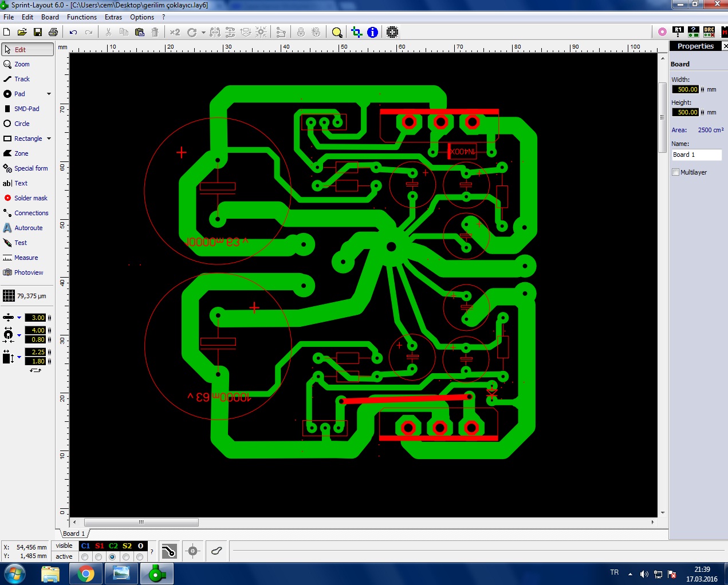Click the DRC design rule check icon
Screen dimensions: 728x585
[709, 32]
